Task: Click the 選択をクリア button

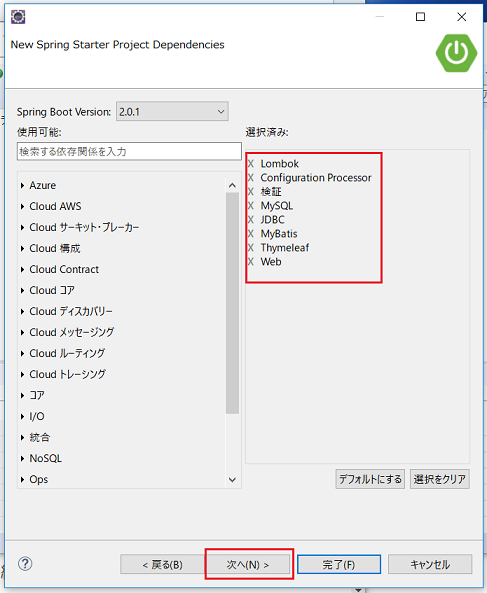Action: coord(440,479)
